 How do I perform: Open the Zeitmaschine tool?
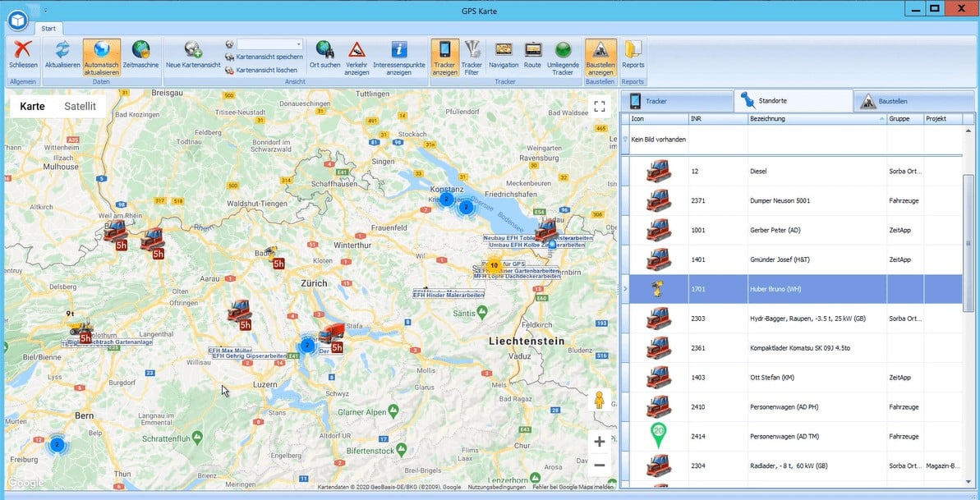click(140, 50)
